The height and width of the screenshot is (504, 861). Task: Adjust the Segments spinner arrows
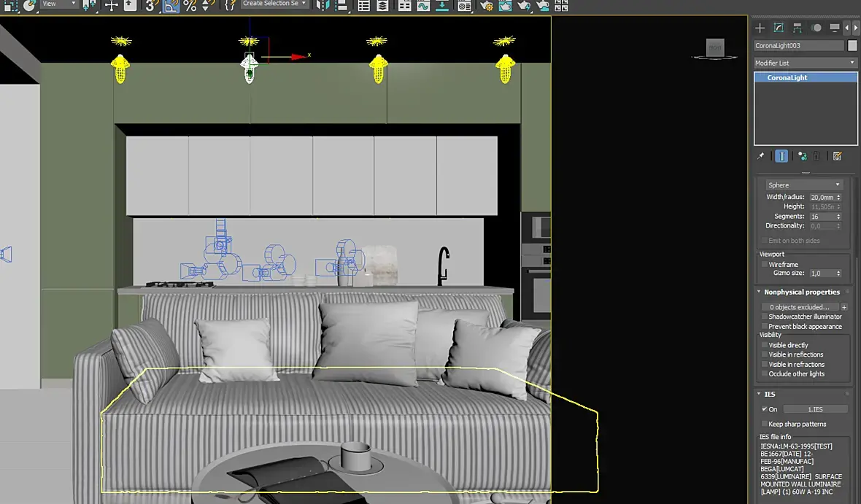(x=838, y=217)
